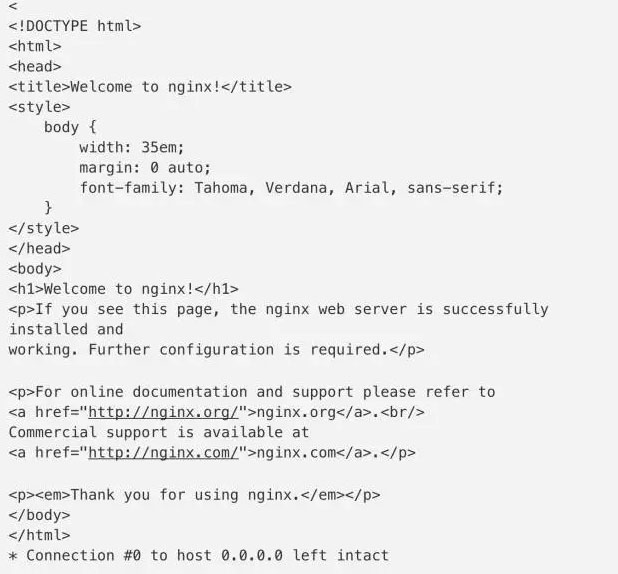Click the "Connection #0 to host" status line
This screenshot has height=574, width=618.
198,555
